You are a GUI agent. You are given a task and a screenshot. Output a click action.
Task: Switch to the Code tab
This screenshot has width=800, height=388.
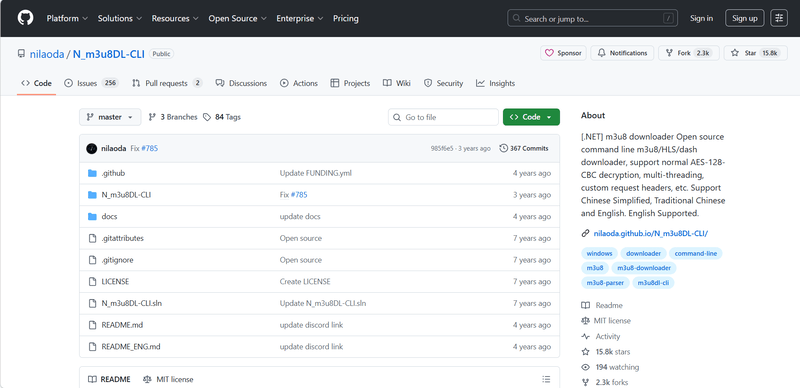[x=36, y=83]
